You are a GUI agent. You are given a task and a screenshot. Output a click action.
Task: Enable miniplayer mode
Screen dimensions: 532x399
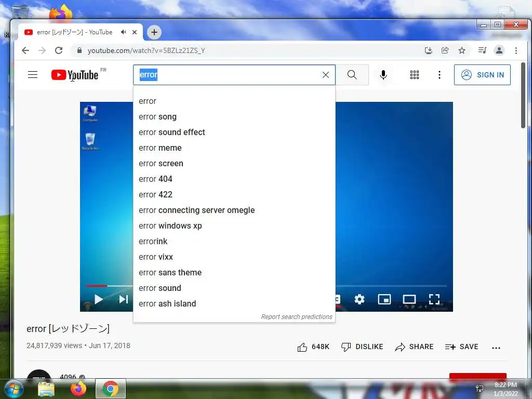[384, 299]
